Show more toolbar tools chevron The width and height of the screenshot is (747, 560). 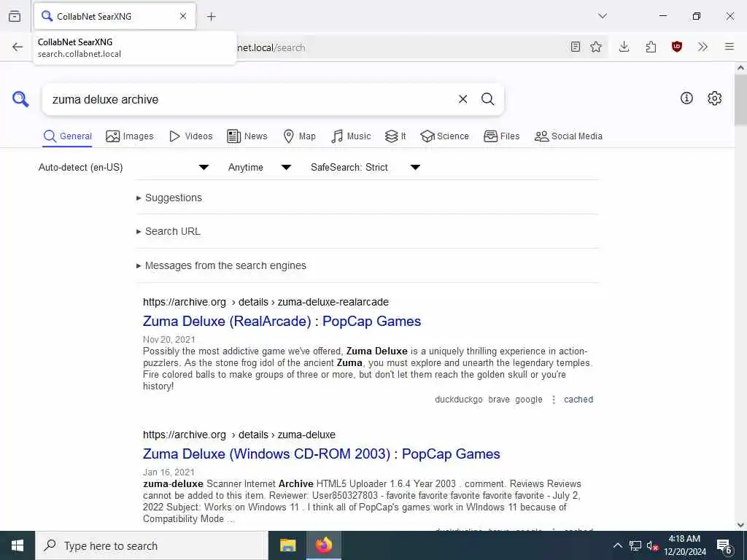(x=703, y=47)
